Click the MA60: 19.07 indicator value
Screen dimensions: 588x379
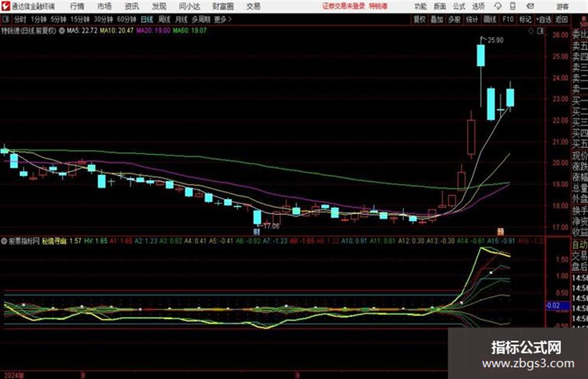pos(190,30)
